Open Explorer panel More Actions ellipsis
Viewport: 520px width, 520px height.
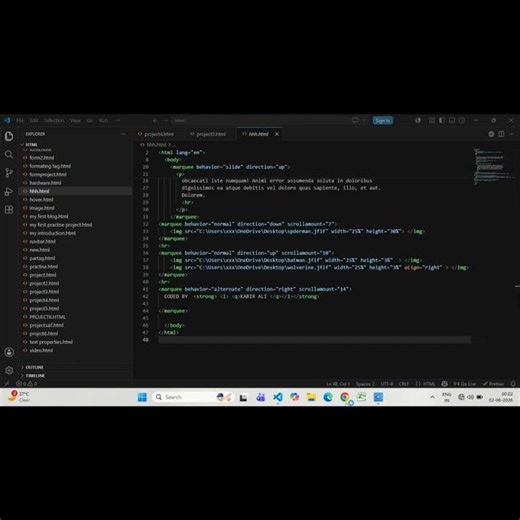coord(123,134)
